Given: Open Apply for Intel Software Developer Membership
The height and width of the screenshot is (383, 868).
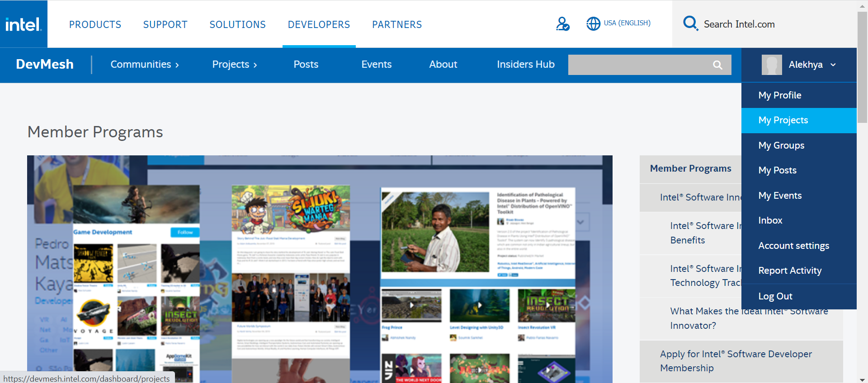Looking at the screenshot, I should [x=736, y=361].
